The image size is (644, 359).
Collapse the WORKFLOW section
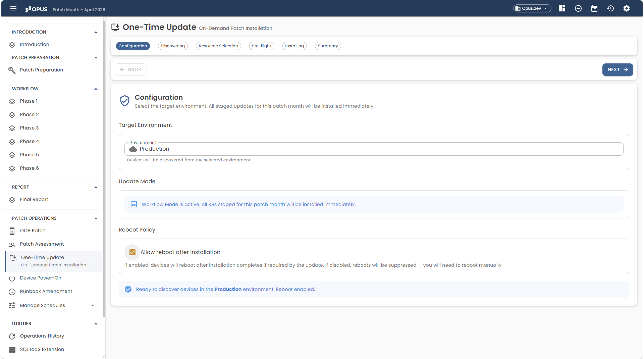click(x=96, y=89)
